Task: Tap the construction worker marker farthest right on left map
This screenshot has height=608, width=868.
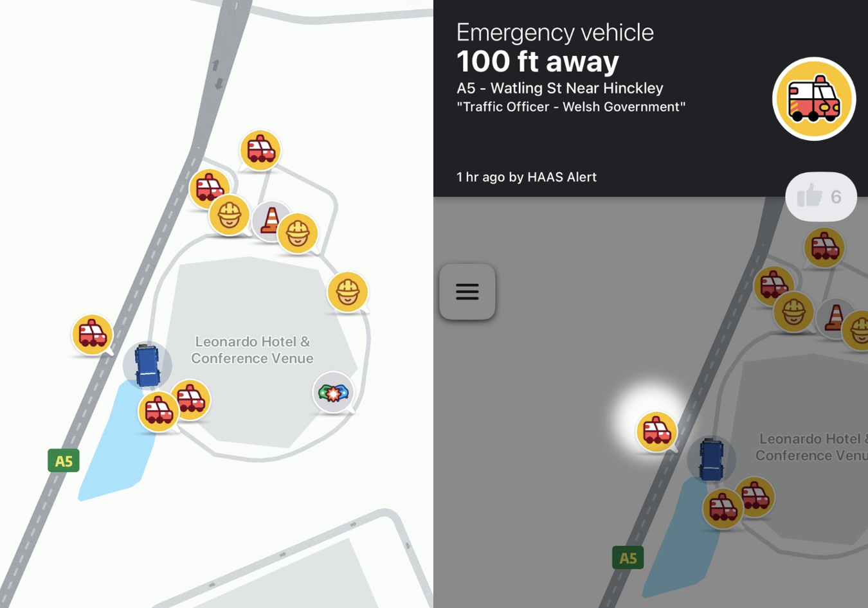Action: pyautogui.click(x=348, y=292)
